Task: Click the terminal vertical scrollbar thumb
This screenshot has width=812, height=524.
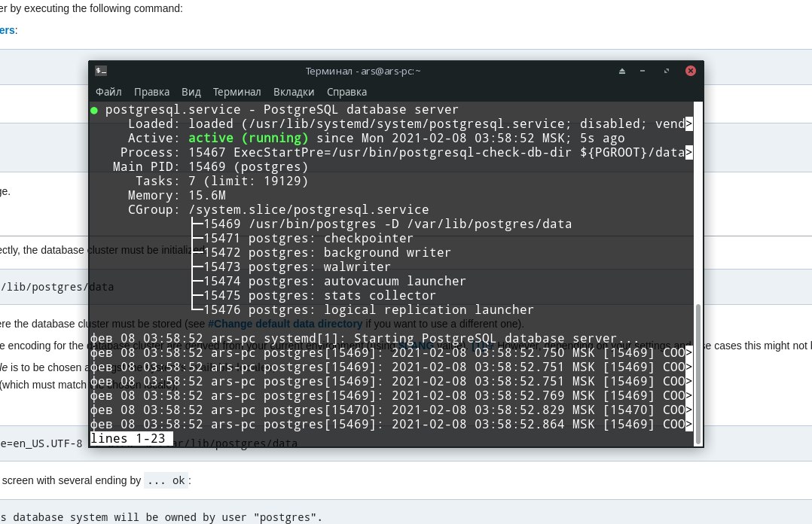Action: point(698,374)
